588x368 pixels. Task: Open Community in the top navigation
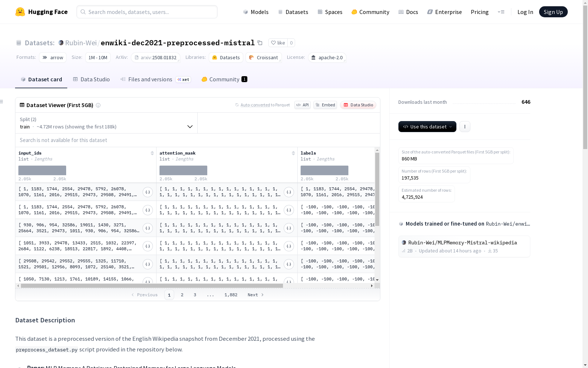370,12
